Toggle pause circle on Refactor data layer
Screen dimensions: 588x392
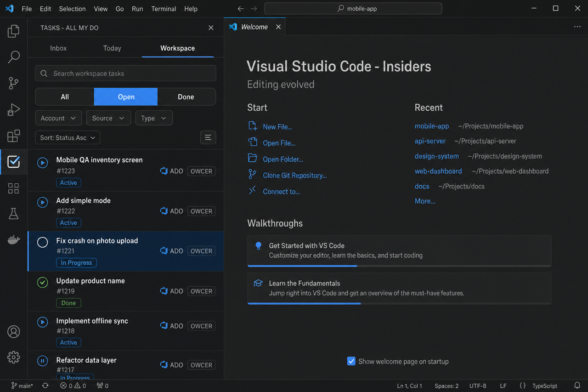pyautogui.click(x=42, y=361)
